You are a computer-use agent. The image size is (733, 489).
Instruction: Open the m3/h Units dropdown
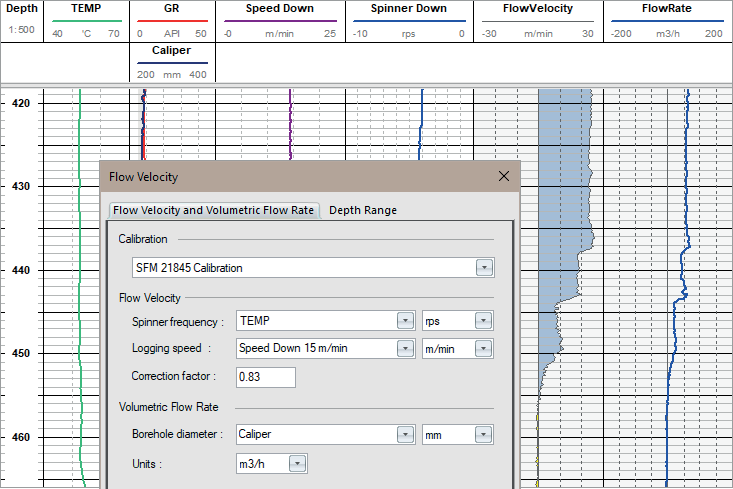296,463
